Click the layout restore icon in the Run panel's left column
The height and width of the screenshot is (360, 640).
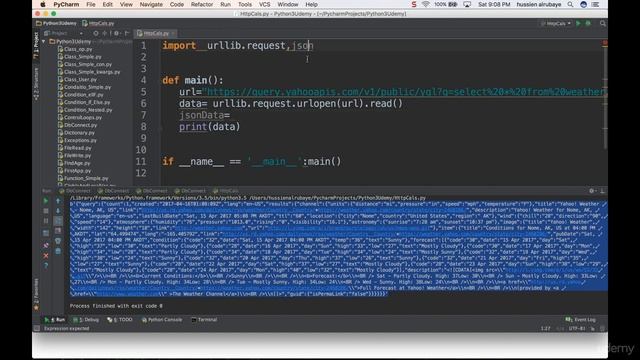pyautogui.click(x=46, y=233)
